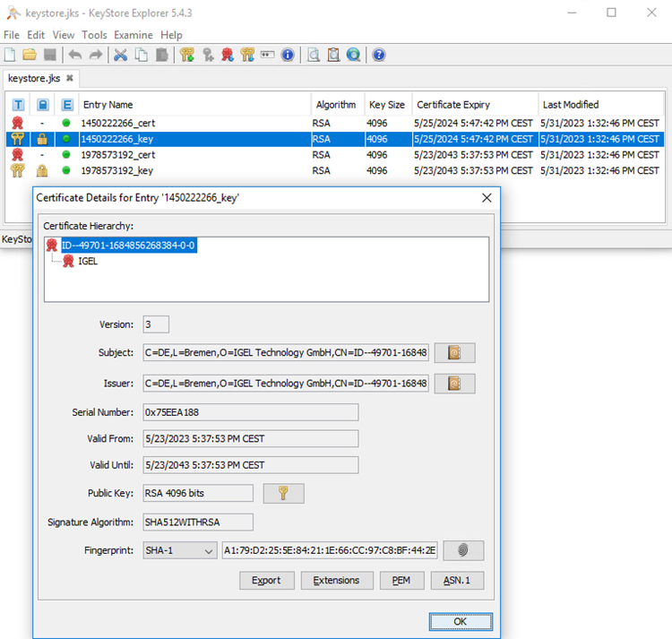
Task: Select IGEL in the certificate hierarchy
Action: point(88,261)
